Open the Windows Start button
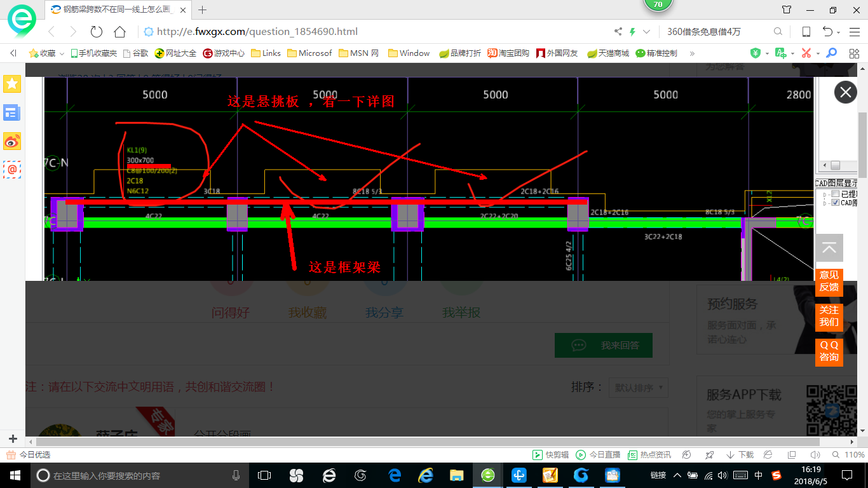The height and width of the screenshot is (488, 868). (x=14, y=475)
